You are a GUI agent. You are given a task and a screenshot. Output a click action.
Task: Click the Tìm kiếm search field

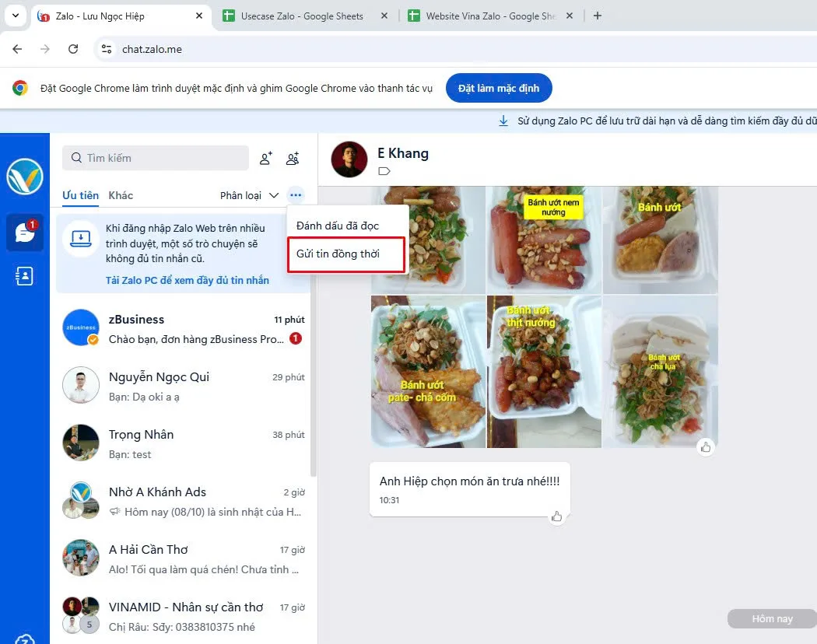click(x=156, y=158)
